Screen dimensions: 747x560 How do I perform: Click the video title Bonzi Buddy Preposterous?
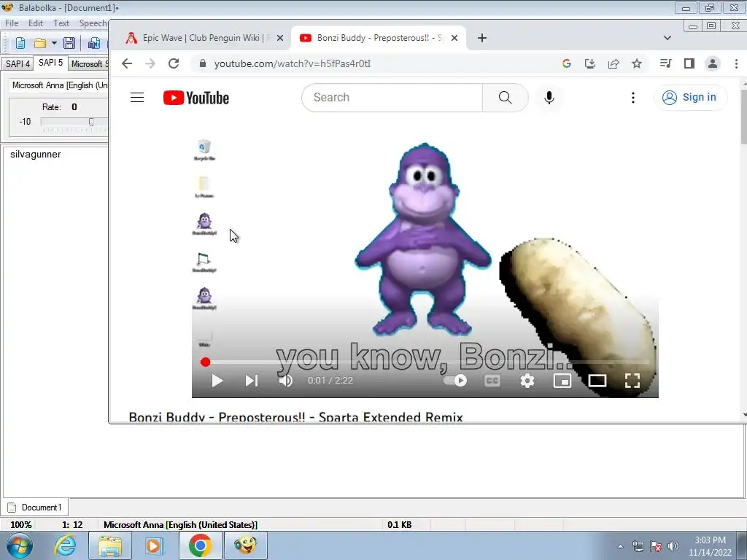point(296,417)
